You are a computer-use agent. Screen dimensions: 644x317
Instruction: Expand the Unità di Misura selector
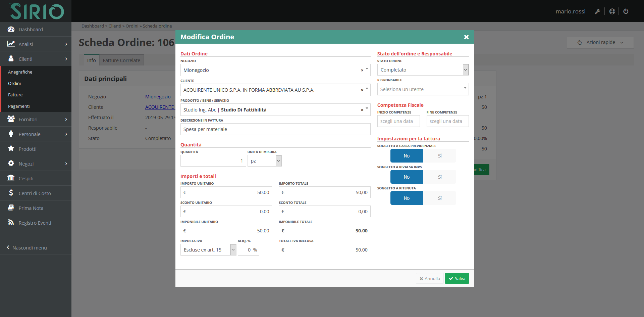(x=278, y=161)
